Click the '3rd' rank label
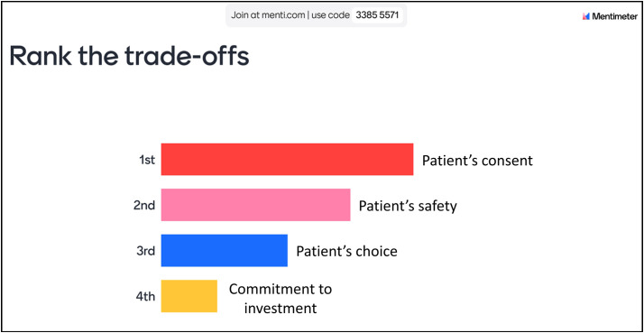Viewport: 644px width, 333px height. point(145,251)
